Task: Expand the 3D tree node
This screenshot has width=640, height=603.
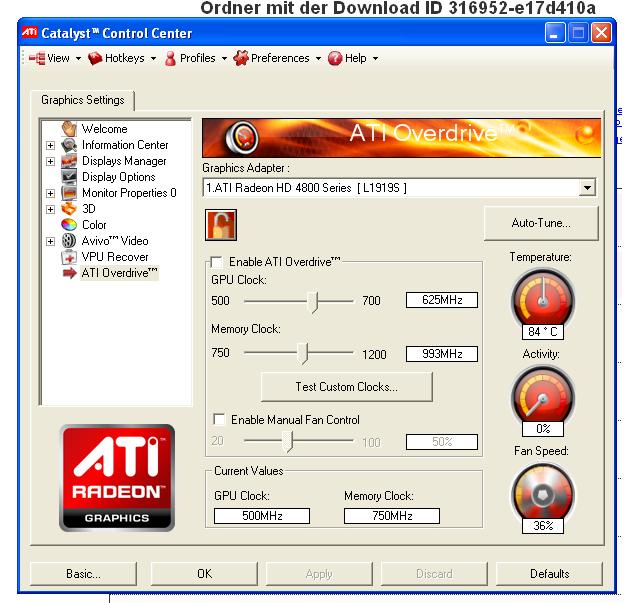Action: [x=50, y=209]
